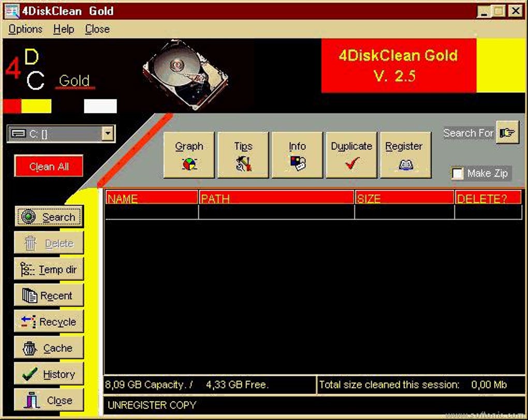Start Duplicate file check
528x420 pixels.
(x=351, y=155)
